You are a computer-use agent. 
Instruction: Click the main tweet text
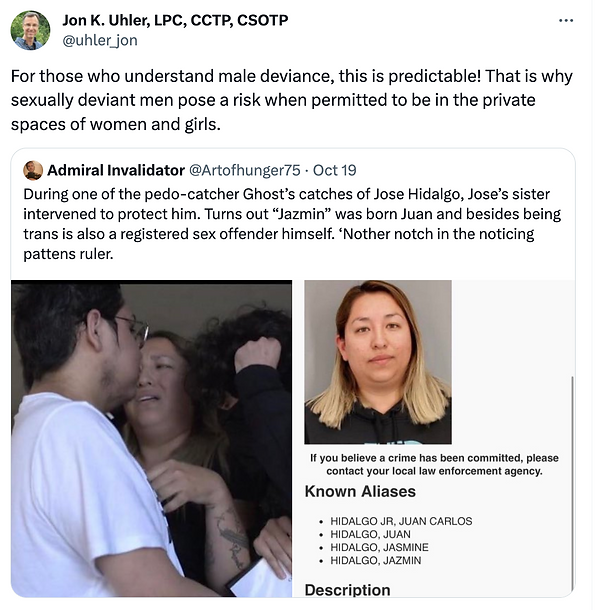(291, 100)
